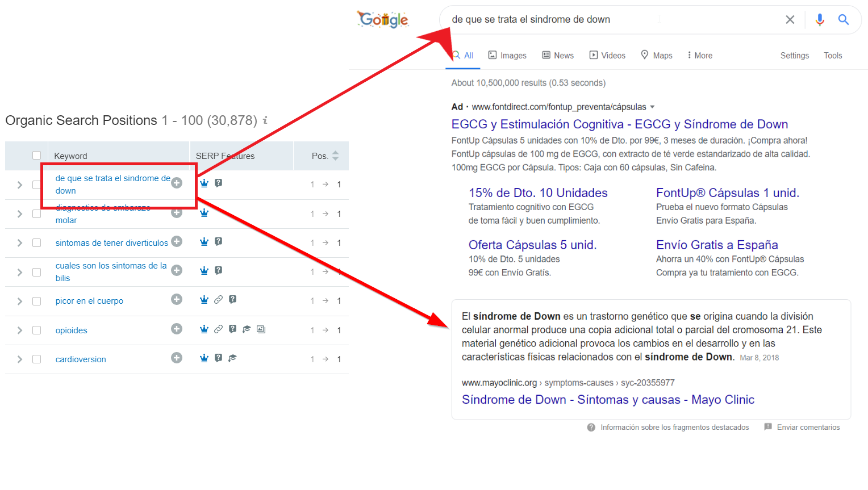Click info icon next to Organic Search Positions

(265, 120)
